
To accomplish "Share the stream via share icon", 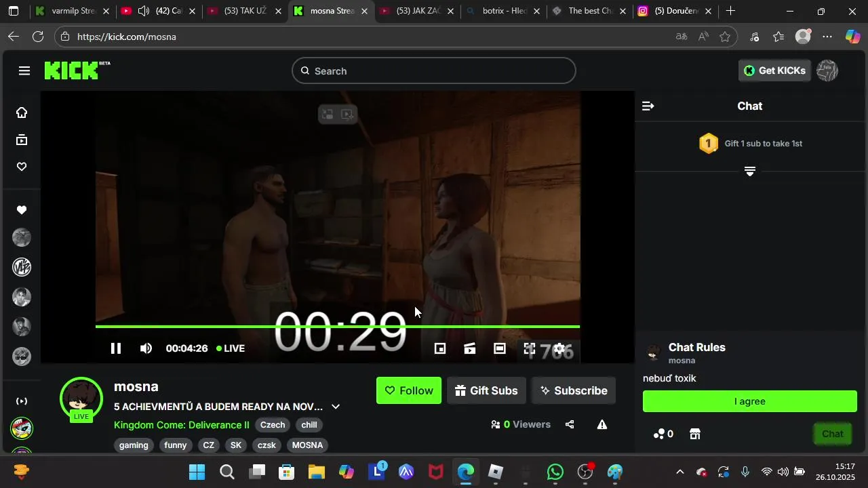I will tap(570, 424).
